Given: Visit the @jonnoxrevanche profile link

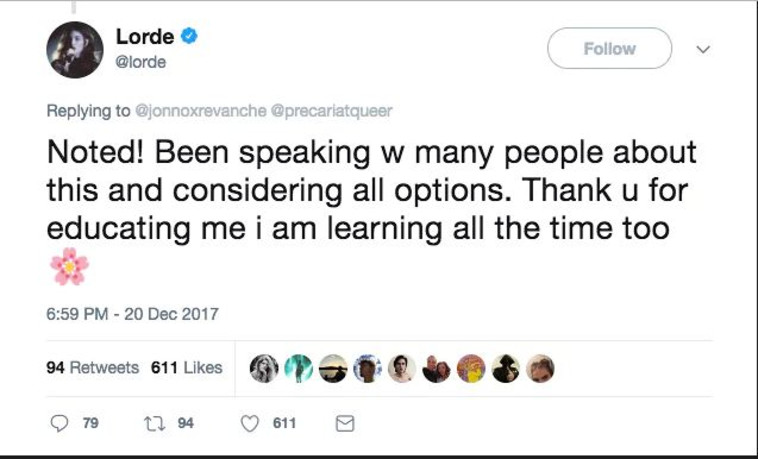Looking at the screenshot, I should point(200,110).
